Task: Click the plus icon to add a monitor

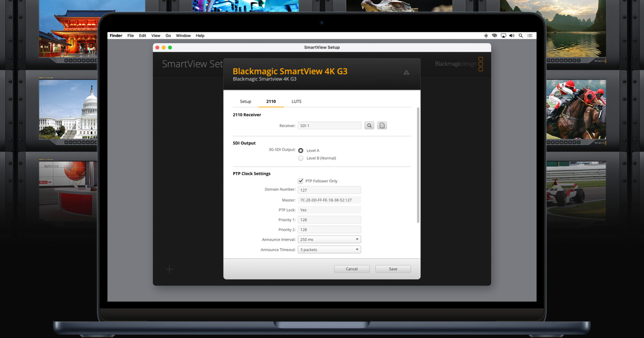Action: 169,269
